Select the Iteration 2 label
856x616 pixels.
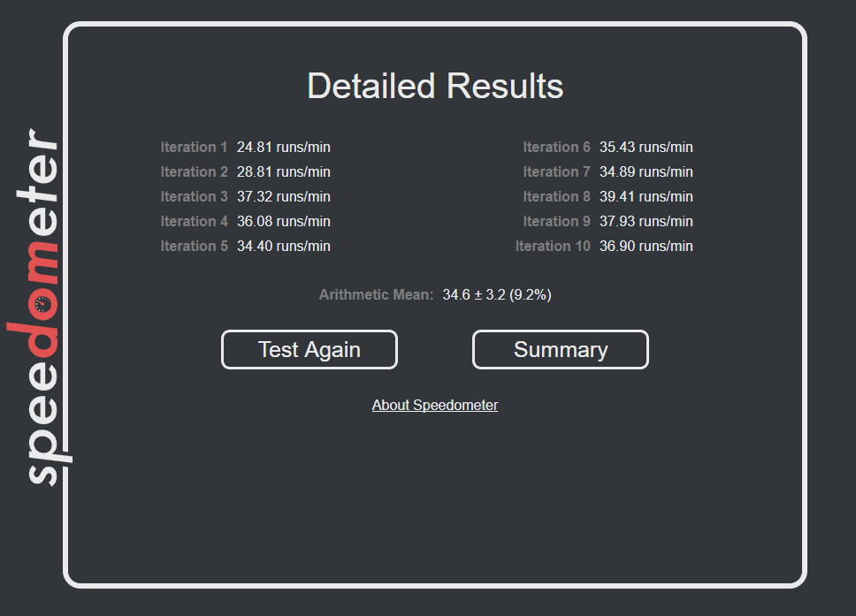194,171
